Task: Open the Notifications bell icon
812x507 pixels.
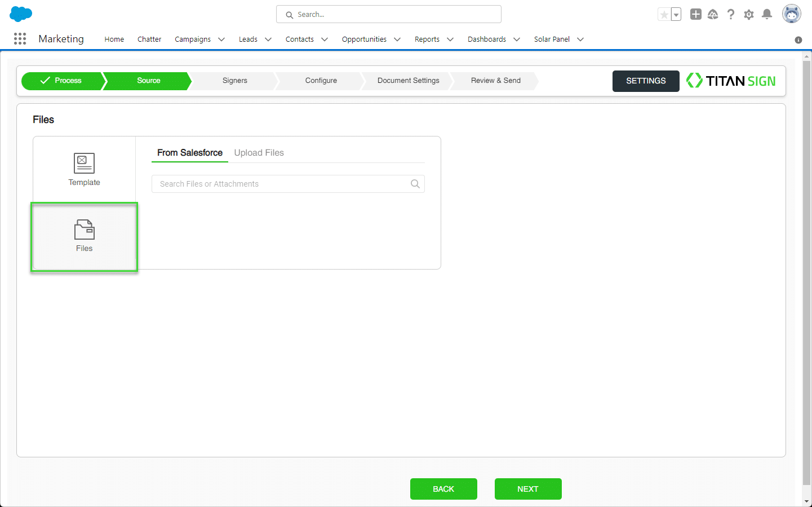Action: coord(767,14)
